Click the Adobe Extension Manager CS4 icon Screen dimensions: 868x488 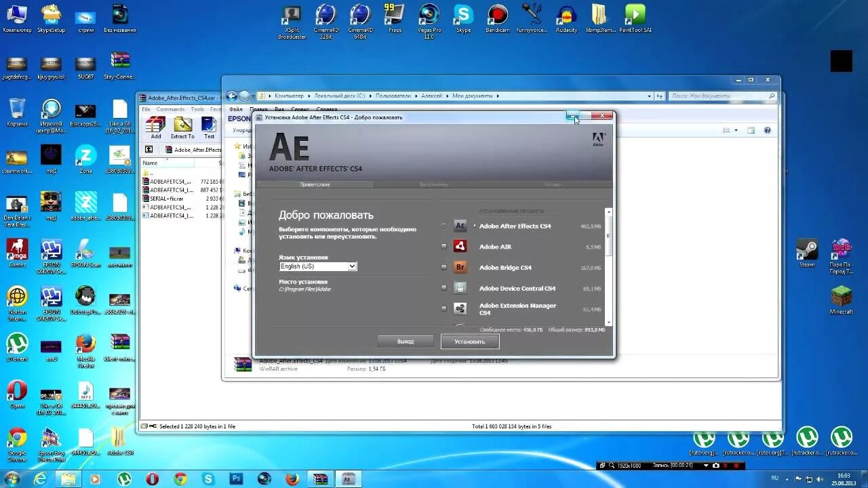pyautogui.click(x=460, y=309)
